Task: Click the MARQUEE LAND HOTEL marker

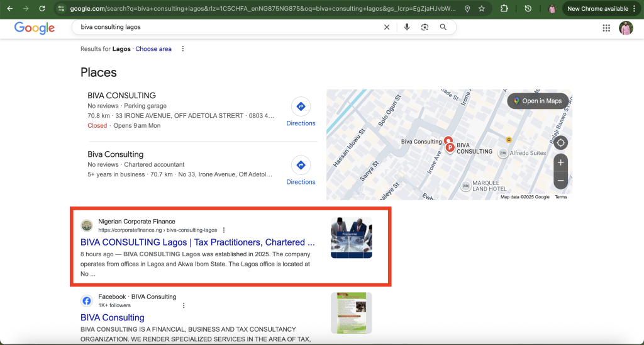Action: [x=465, y=186]
